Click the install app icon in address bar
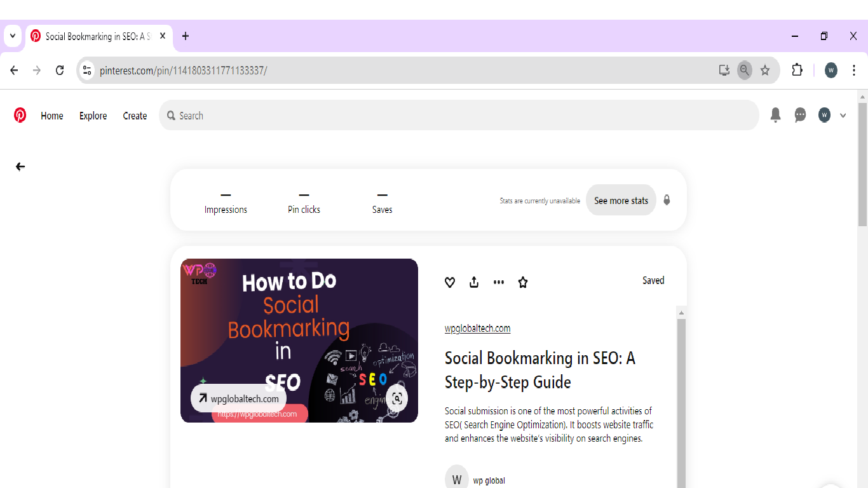Screen dimensions: 868x488 pyautogui.click(x=724, y=71)
